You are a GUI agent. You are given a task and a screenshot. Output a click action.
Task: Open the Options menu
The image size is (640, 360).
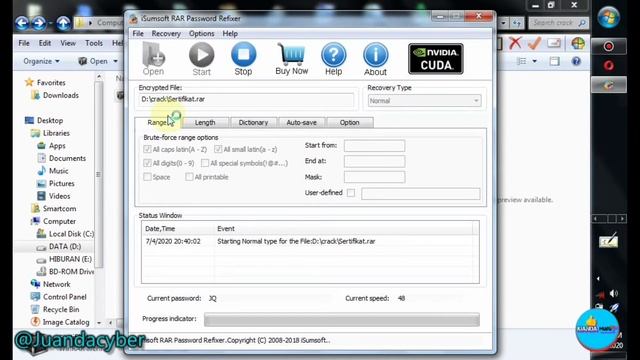click(201, 33)
